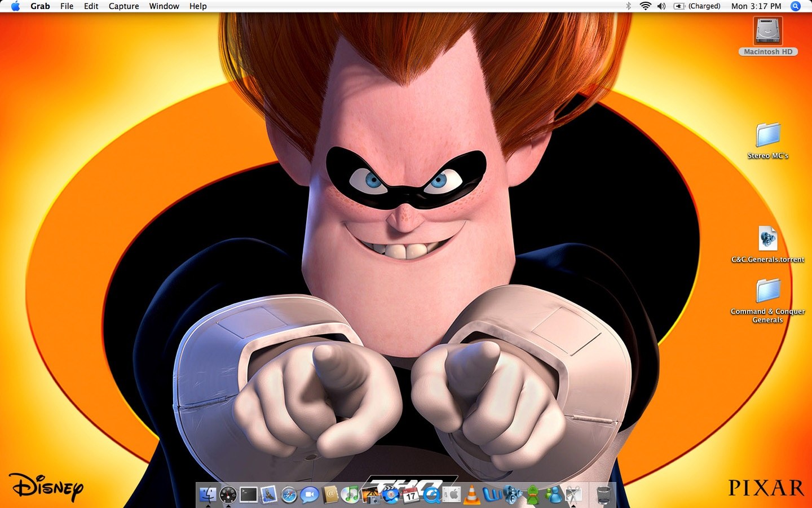Open the Window menu
Screen dimensions: 812x508
[164, 6]
